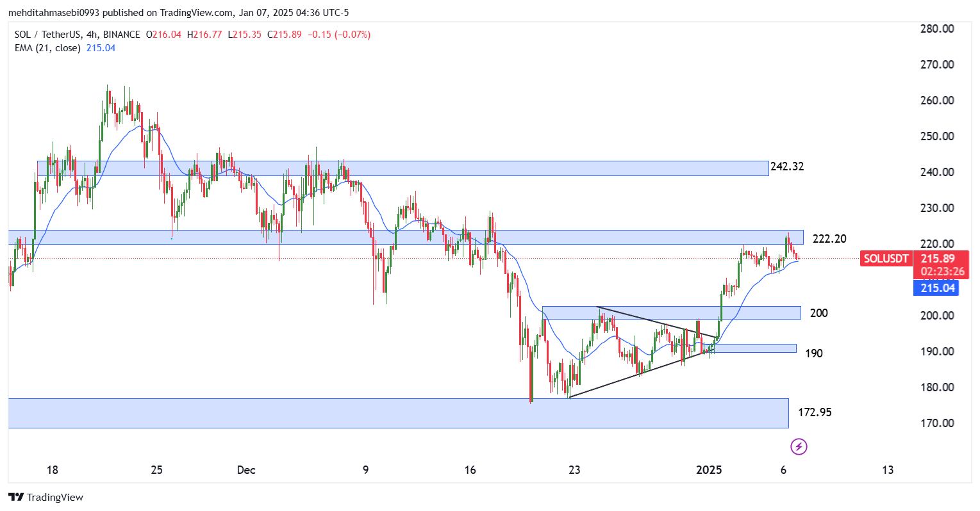Click the SOLUSDT price tag label
This screenshot has height=511, width=980.
tap(886, 259)
